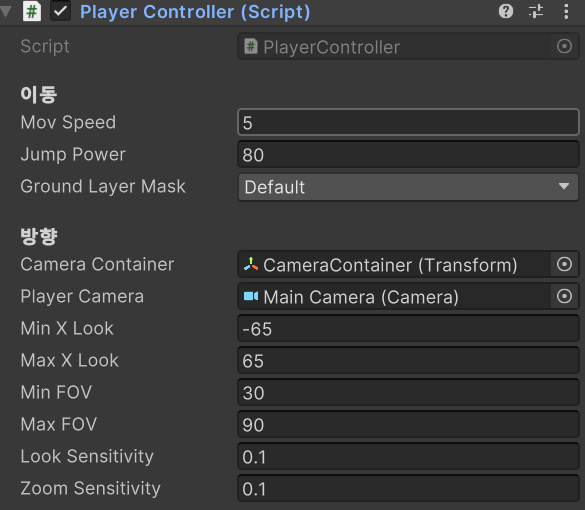Click the Min X Look value field
Image resolution: width=585 pixels, height=510 pixels.
pyautogui.click(x=408, y=329)
